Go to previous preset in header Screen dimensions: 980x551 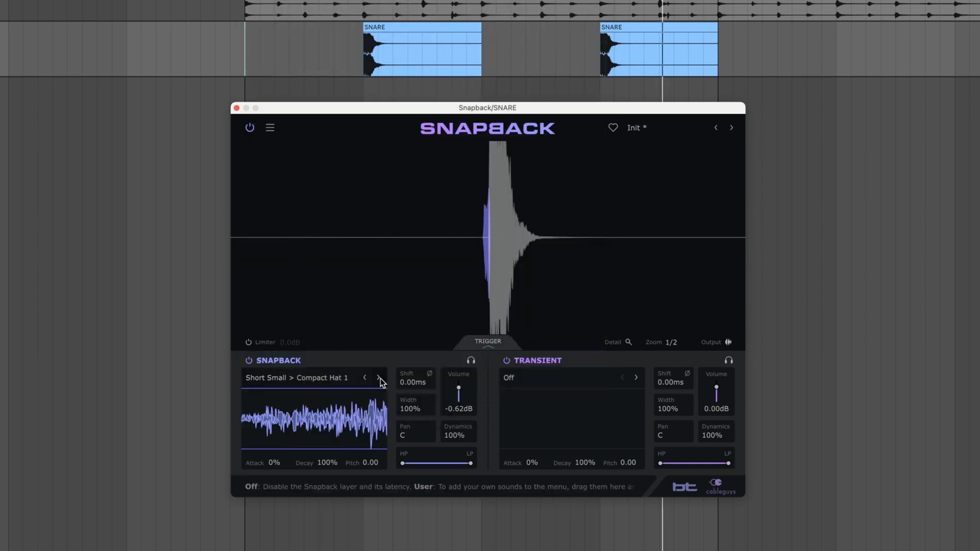(716, 128)
